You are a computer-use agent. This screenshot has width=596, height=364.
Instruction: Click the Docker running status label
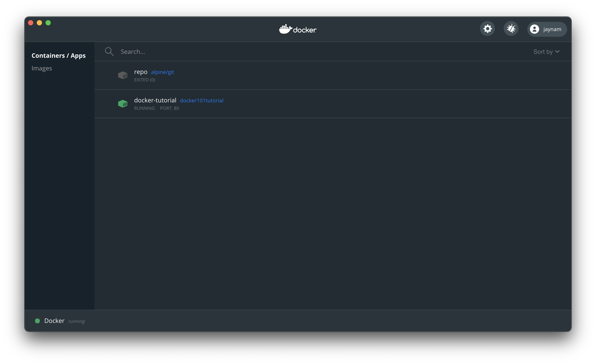76,321
